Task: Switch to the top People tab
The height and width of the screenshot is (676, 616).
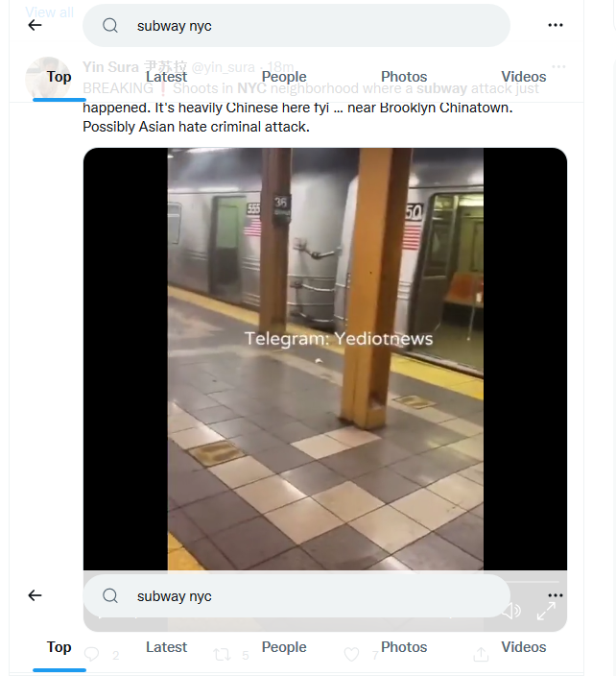Action: tap(284, 77)
